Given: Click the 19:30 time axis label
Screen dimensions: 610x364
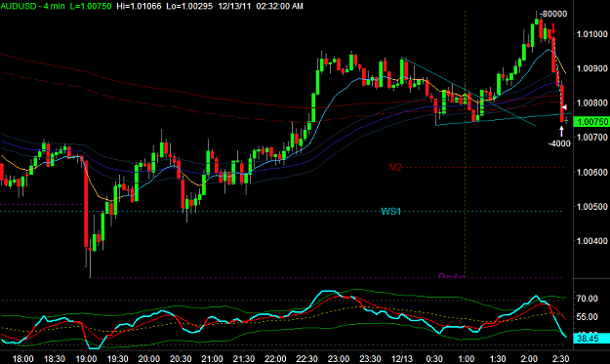Looking at the screenshot, I should click(117, 358).
